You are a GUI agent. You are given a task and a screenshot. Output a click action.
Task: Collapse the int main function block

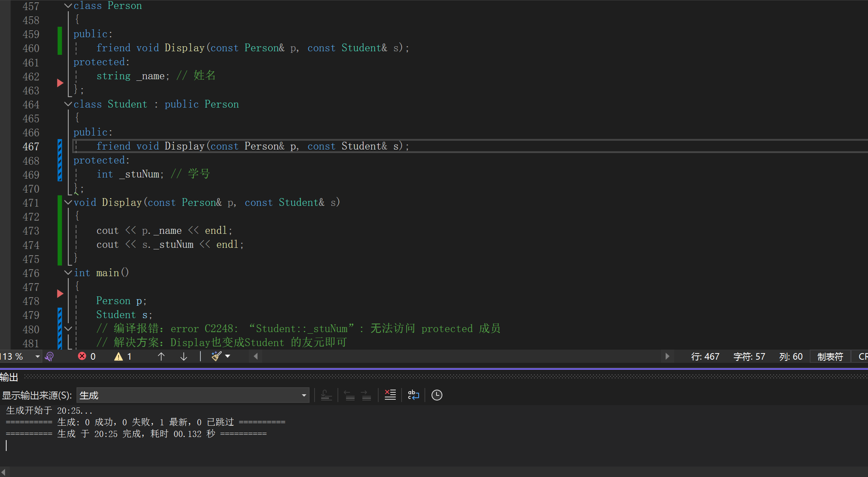68,273
